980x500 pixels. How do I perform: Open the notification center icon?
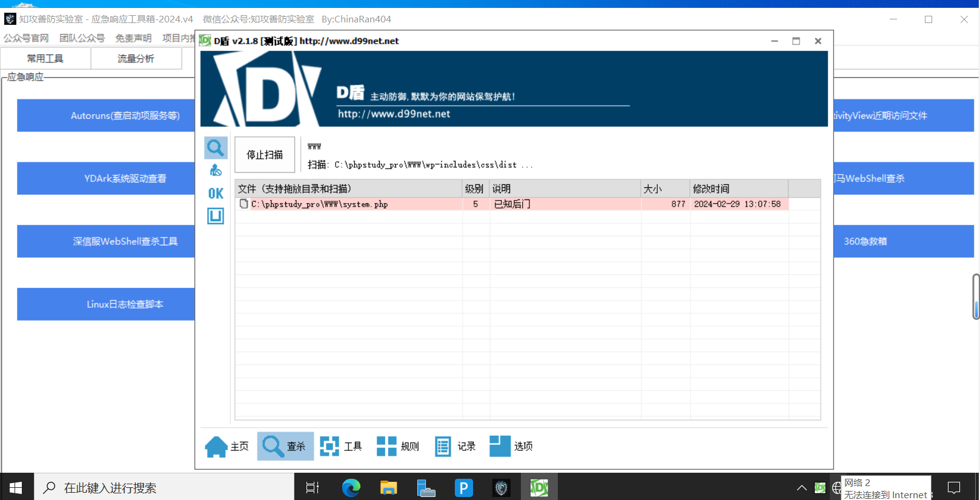(954, 487)
